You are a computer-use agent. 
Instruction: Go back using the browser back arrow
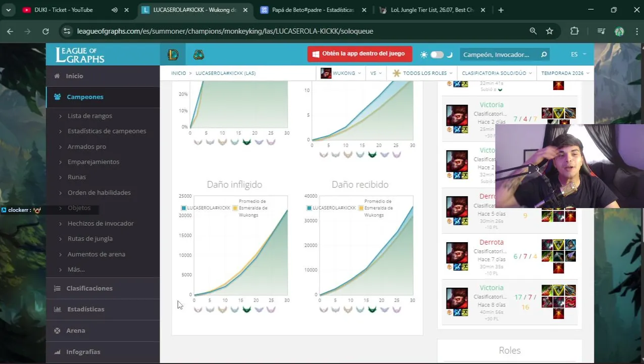click(10, 31)
